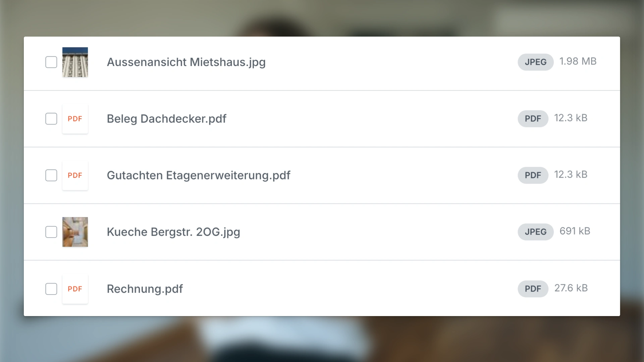Click the JPEG badge on Kueche Bergstr. row
This screenshot has height=362, width=644.
pos(536,232)
